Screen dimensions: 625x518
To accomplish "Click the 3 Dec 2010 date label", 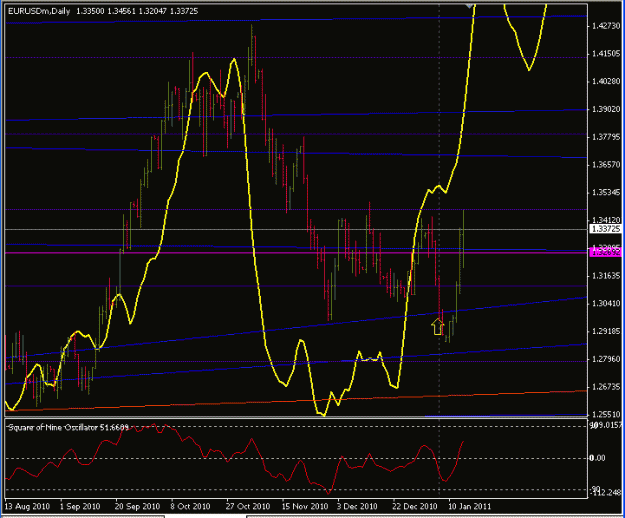I will pos(357,506).
